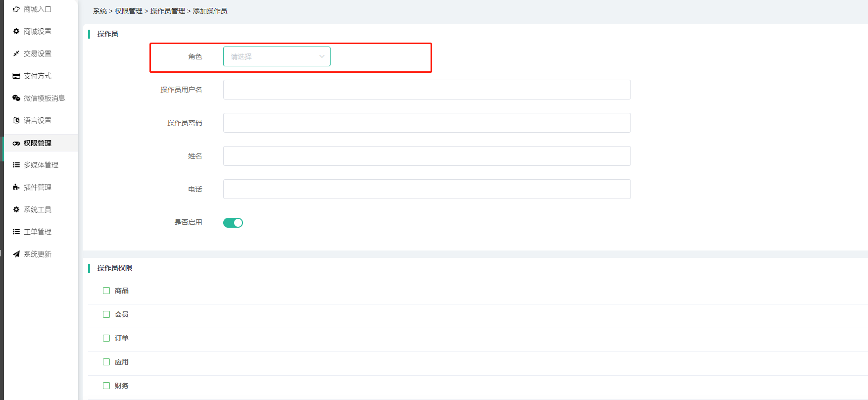Go to 工单管理 sidebar menu

pos(38,232)
